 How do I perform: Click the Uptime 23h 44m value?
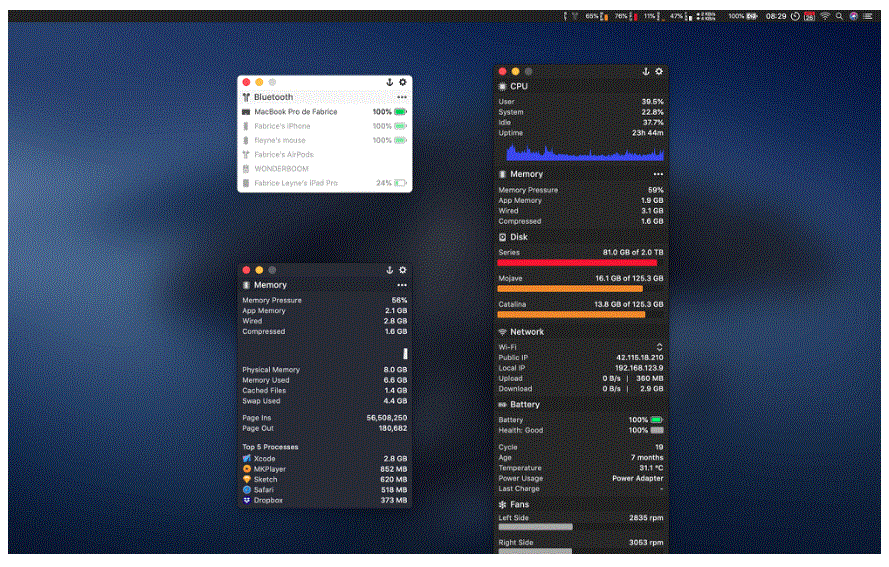(x=647, y=133)
